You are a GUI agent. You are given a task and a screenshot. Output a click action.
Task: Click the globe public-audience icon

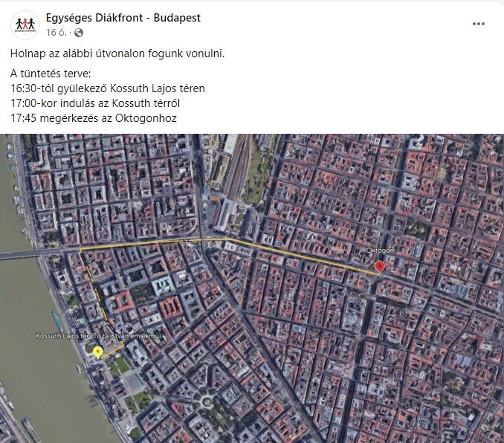pyautogui.click(x=79, y=33)
